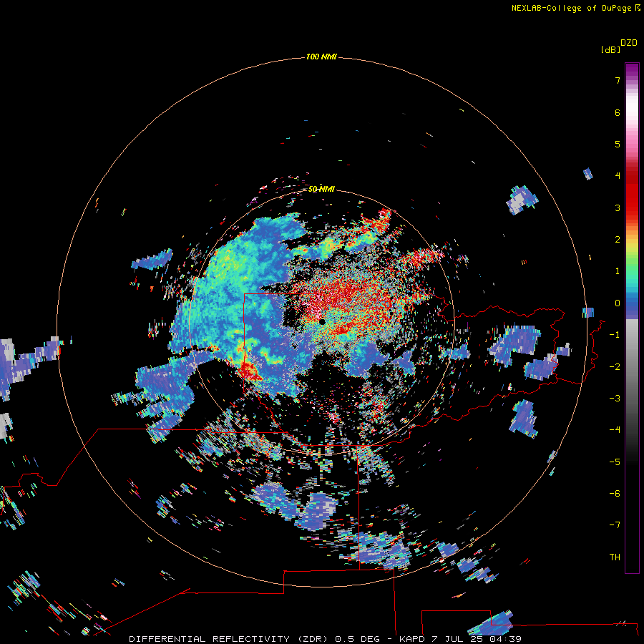Click the DZD legend header label
Image resolution: width=644 pixels, height=644 pixels.
(629, 43)
